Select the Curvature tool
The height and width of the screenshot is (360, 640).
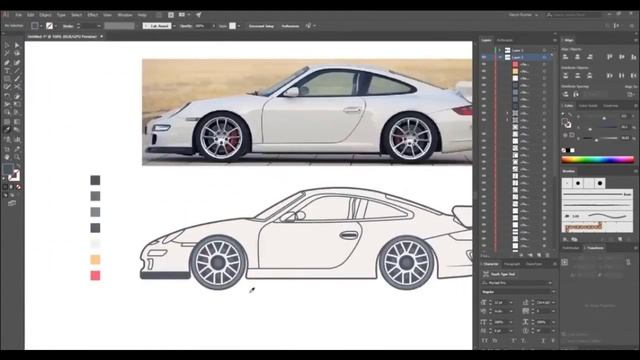[x=17, y=62]
